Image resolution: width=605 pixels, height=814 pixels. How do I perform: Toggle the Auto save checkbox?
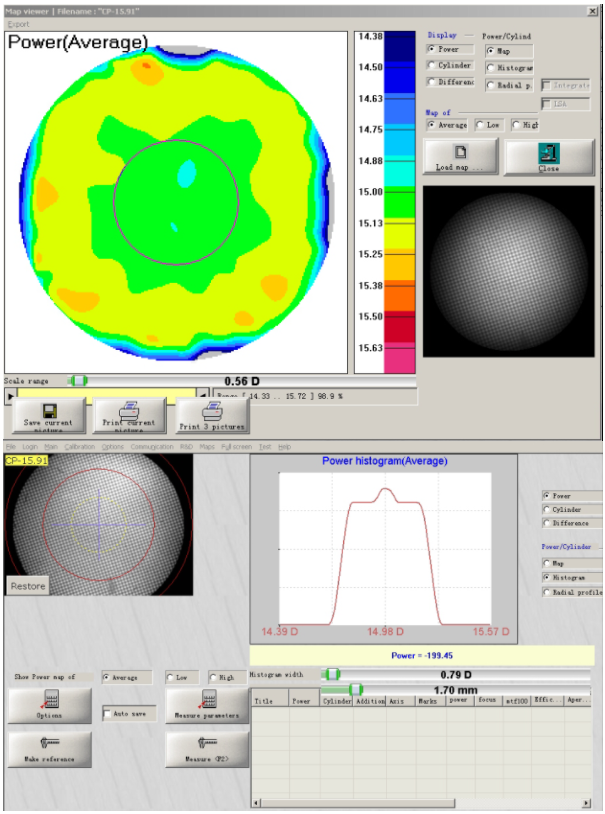point(107,714)
